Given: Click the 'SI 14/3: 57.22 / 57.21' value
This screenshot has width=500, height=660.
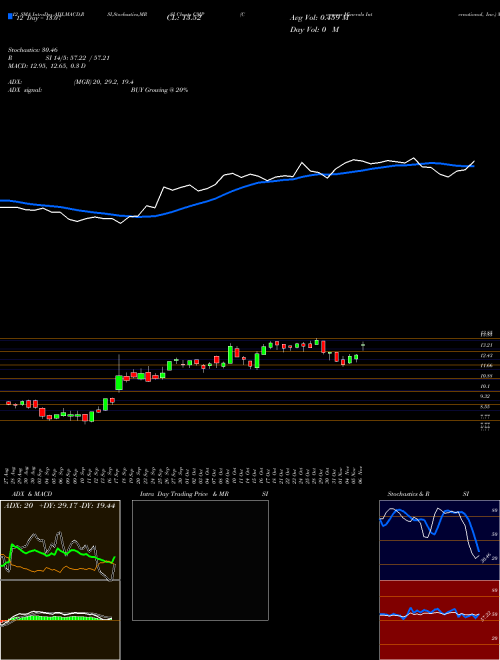Looking at the screenshot, I should pos(78,58).
